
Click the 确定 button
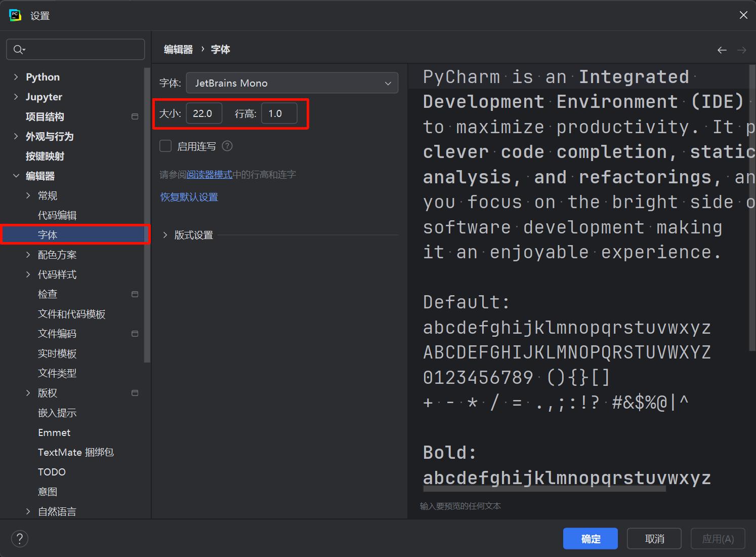click(x=591, y=539)
